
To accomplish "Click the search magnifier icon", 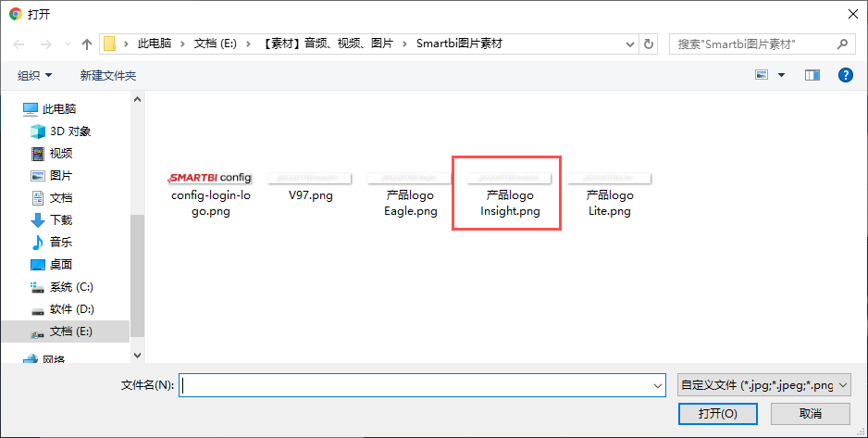I will tap(842, 44).
